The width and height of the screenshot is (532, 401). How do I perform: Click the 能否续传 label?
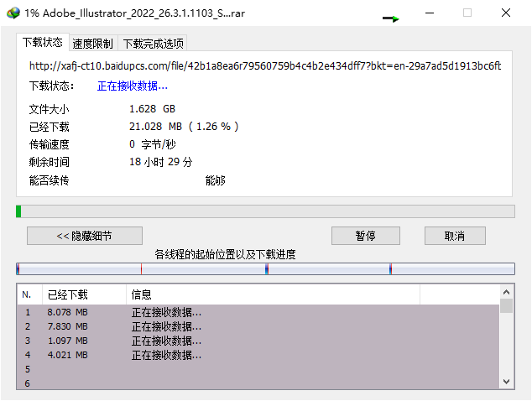50,180
